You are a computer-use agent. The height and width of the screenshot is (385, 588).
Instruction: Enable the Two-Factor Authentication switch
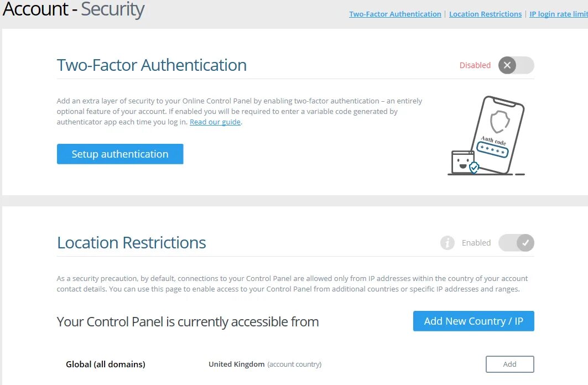(516, 65)
